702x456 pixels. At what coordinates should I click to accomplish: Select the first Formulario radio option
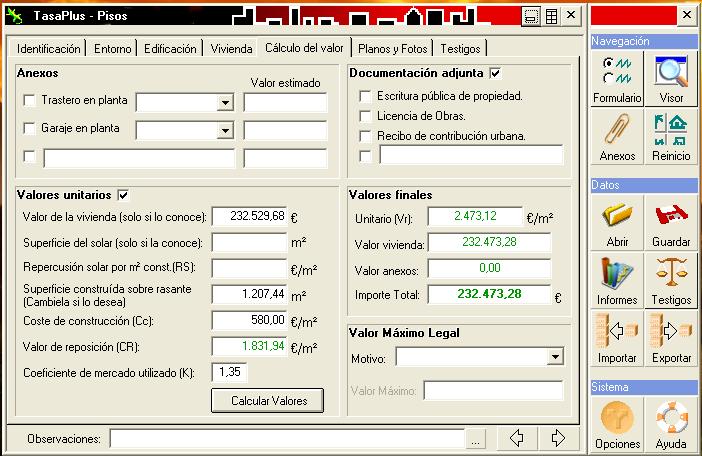click(608, 63)
